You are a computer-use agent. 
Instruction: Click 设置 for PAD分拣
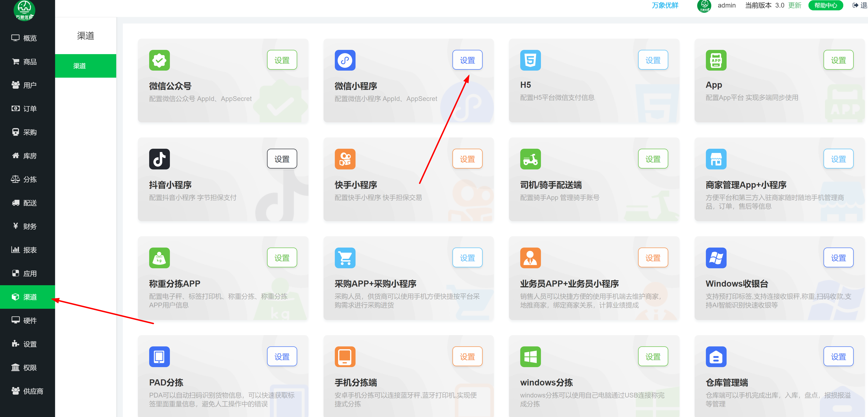(282, 356)
